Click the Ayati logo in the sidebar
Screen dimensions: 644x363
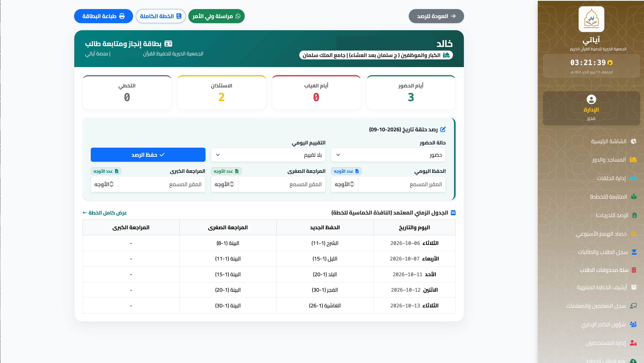coord(591,19)
